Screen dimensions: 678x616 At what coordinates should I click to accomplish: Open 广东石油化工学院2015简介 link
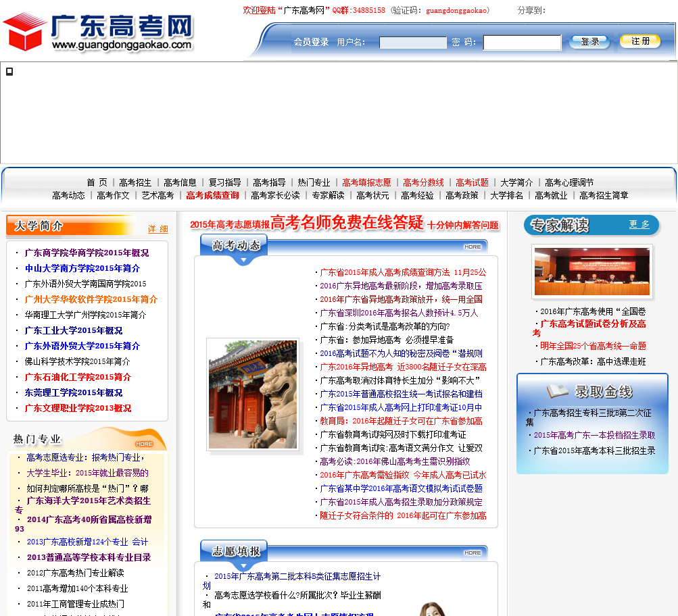tap(78, 377)
